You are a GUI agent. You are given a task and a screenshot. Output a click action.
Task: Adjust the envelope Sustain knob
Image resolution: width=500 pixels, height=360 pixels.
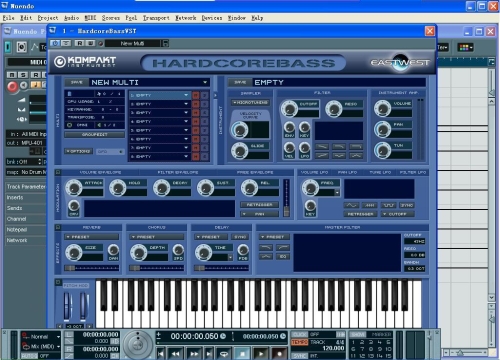coord(205,188)
